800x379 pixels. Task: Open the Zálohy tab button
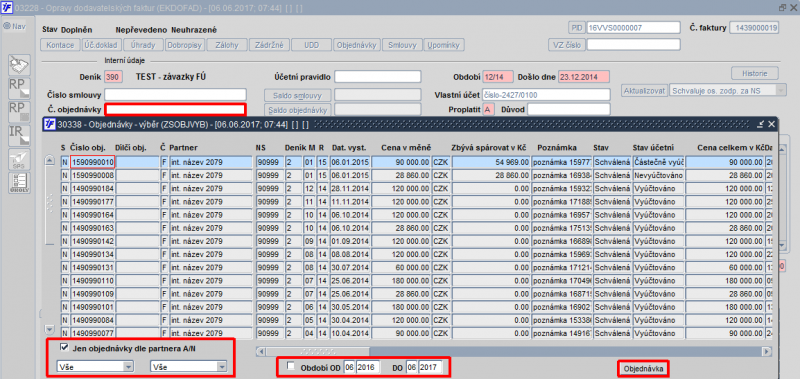point(227,45)
